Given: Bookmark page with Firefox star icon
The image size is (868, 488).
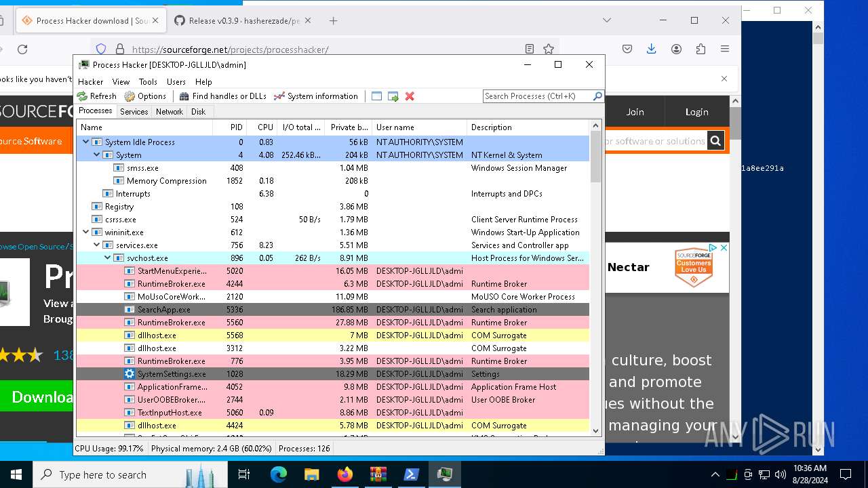Looking at the screenshot, I should click(549, 49).
